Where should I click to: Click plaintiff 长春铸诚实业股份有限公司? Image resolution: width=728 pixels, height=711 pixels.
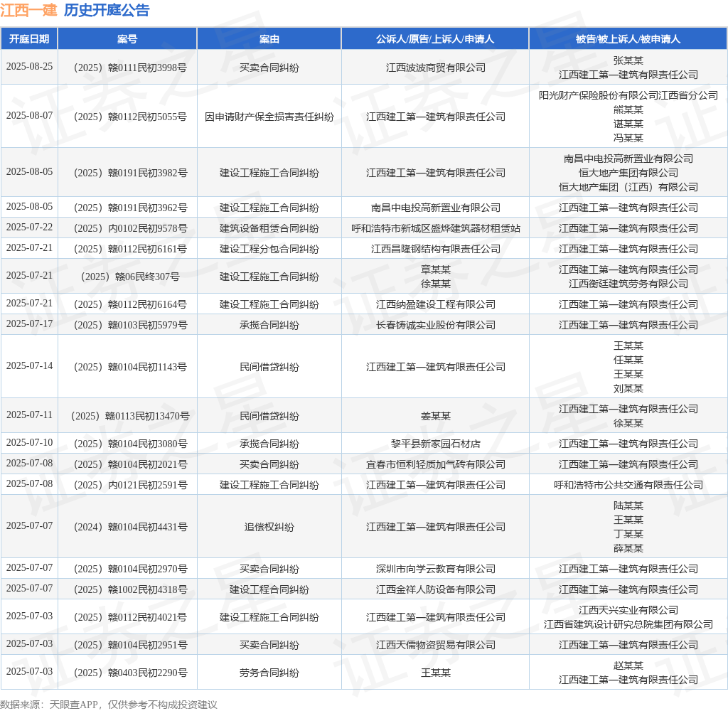pyautogui.click(x=436, y=325)
